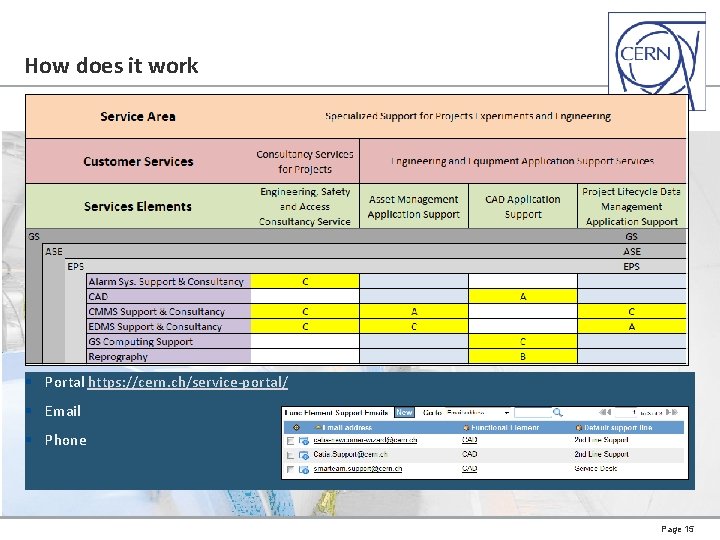Click the left ASE tree label
Image resolution: width=720 pixels, height=540 pixels.
[54, 252]
